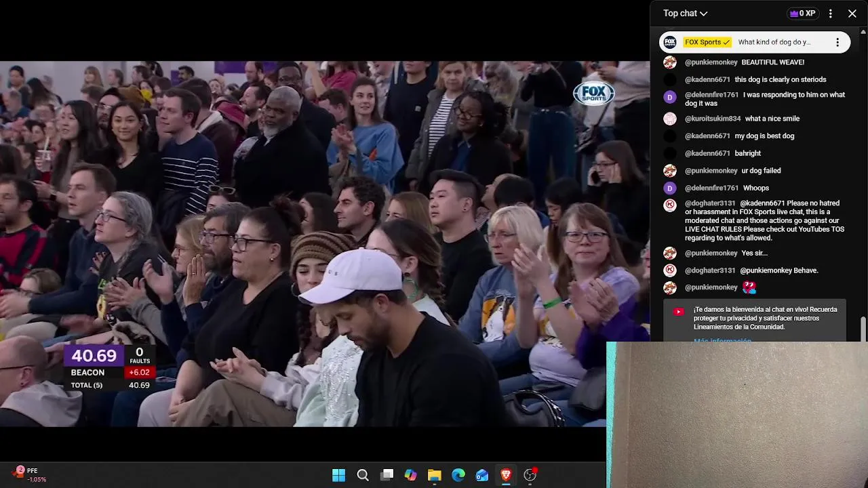Expand the Top chat mode dropdown

[x=685, y=14]
